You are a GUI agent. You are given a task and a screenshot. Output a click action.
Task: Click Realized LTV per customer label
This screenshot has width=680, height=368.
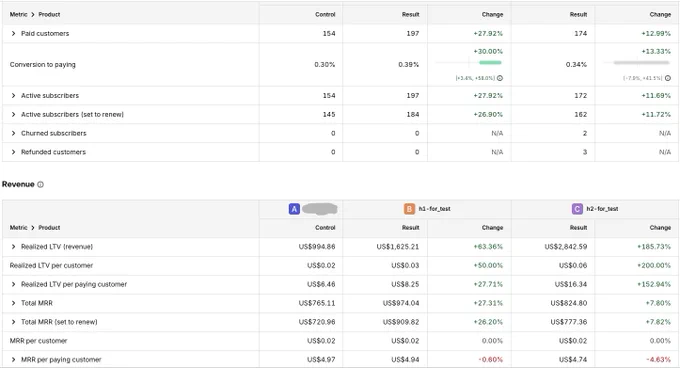click(51, 265)
